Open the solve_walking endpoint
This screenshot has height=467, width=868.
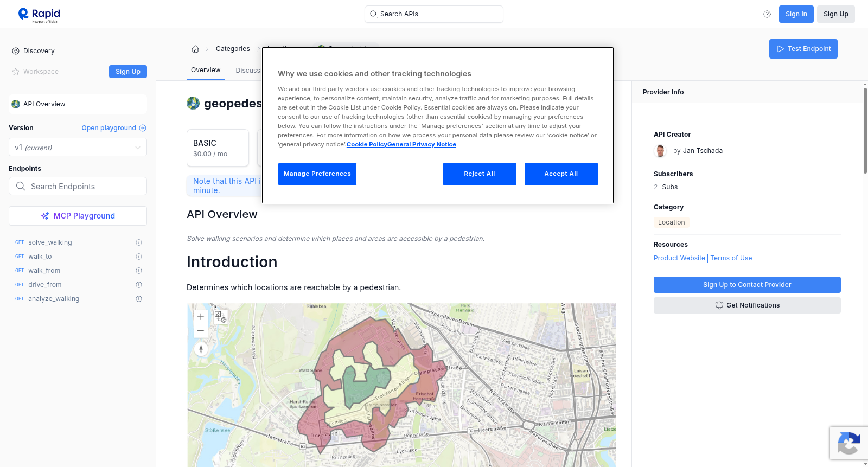[x=50, y=242]
